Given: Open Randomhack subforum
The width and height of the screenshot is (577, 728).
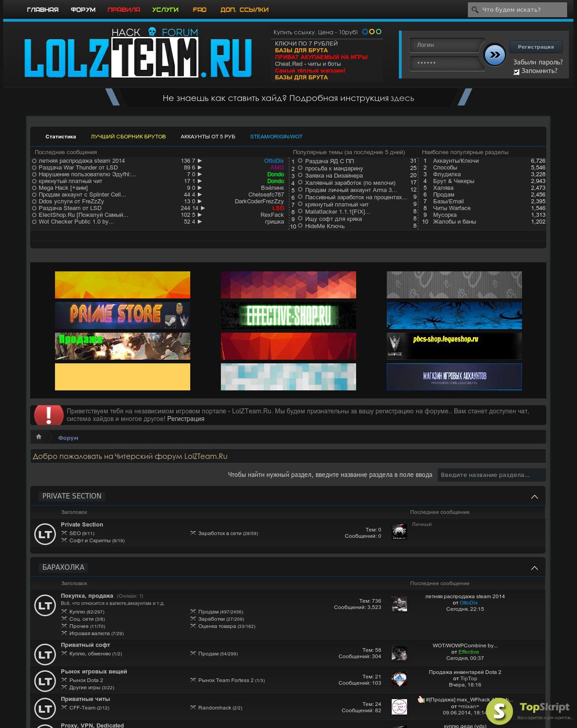Looking at the screenshot, I should coord(215,708).
